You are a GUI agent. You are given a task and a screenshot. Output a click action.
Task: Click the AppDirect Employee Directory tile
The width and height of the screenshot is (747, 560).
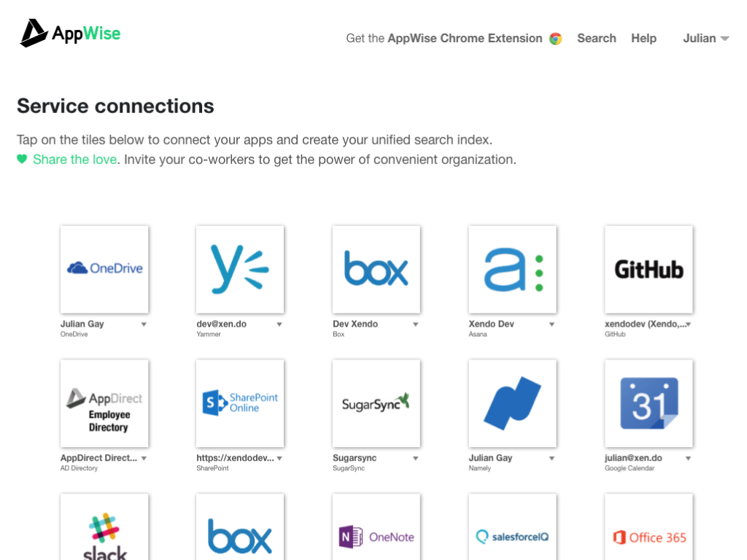coord(104,403)
